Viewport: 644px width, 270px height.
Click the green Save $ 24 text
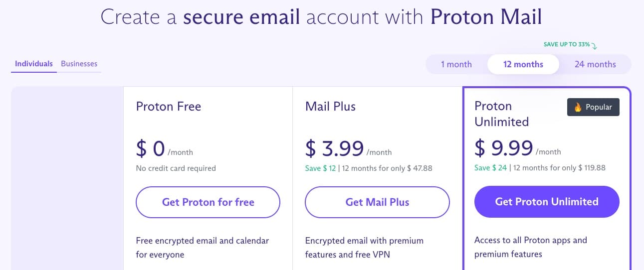(x=490, y=168)
